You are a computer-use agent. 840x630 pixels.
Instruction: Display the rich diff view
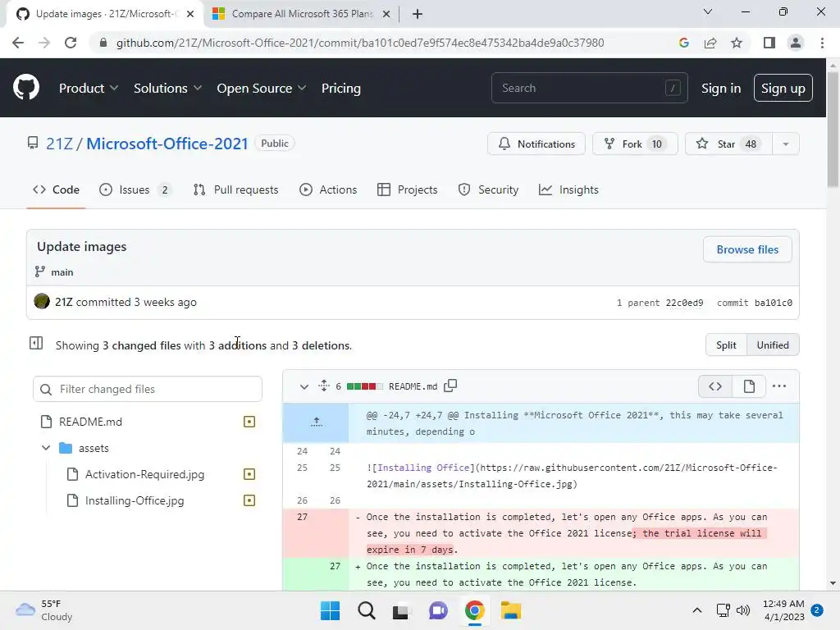coord(749,386)
